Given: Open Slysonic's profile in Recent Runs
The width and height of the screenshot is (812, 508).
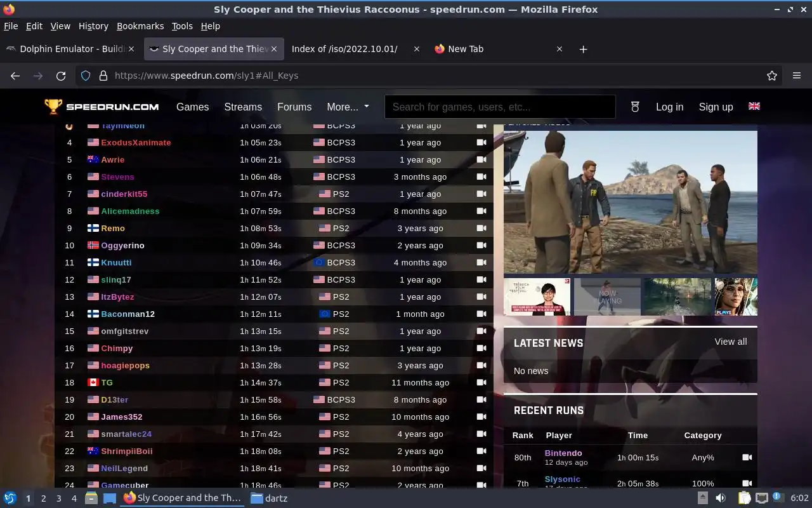Looking at the screenshot, I should pyautogui.click(x=563, y=479).
